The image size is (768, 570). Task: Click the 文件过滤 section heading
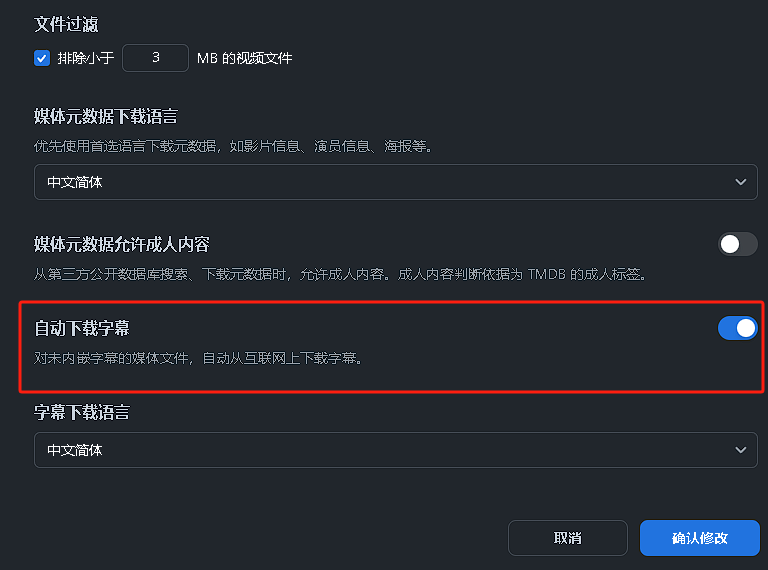point(66,24)
